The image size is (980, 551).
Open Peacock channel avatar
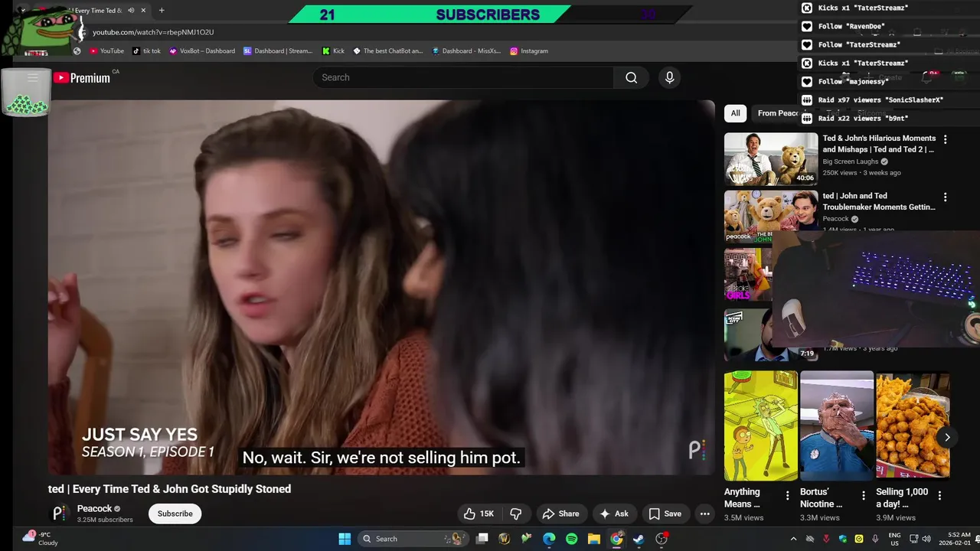tap(60, 514)
